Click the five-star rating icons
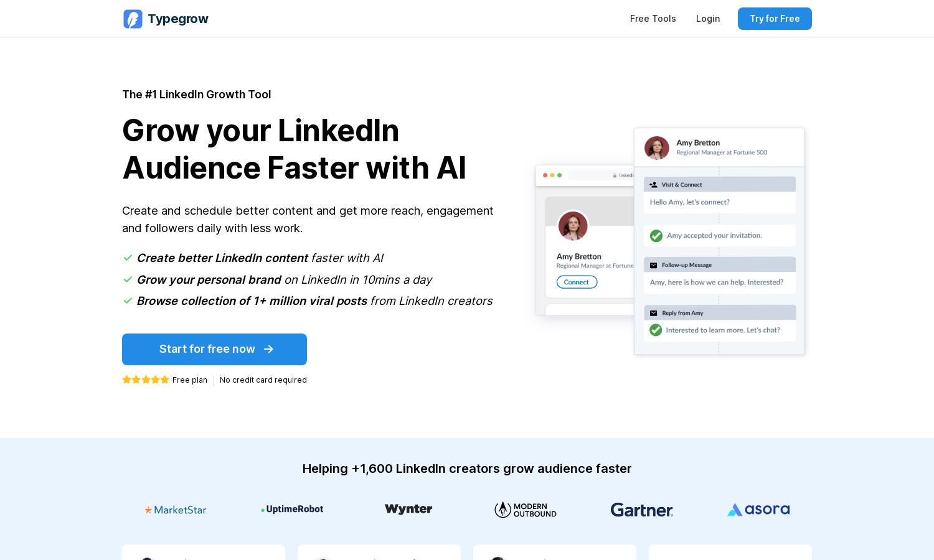The height and width of the screenshot is (560, 934). coord(146,380)
